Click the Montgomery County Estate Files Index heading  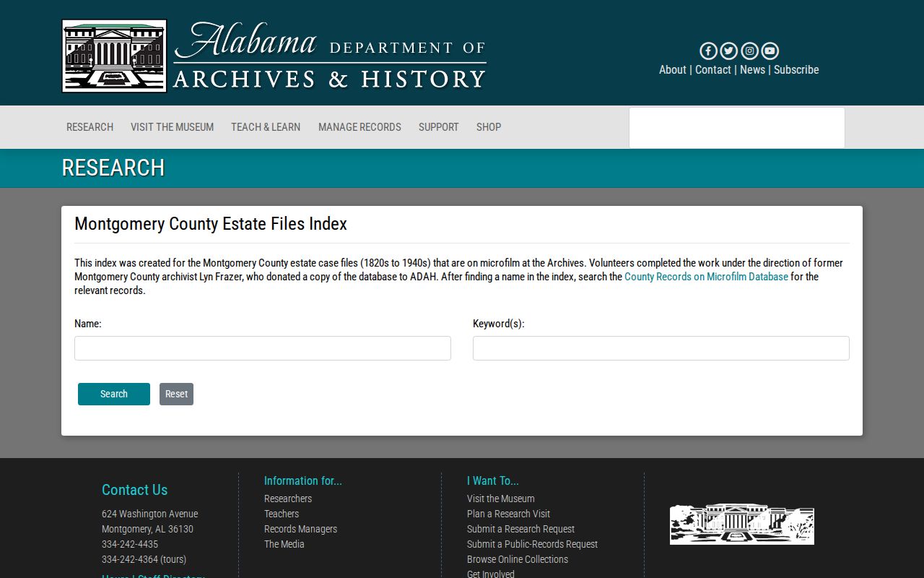[211, 224]
